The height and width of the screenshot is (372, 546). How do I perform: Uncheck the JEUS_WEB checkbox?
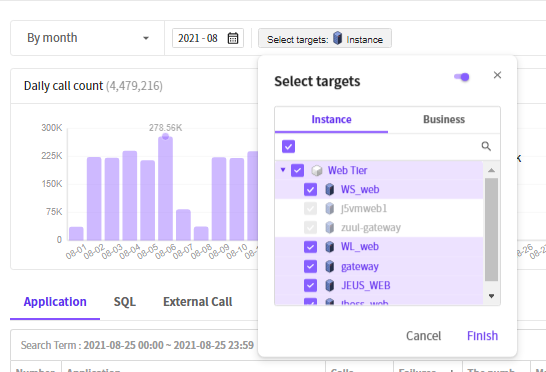pyautogui.click(x=310, y=286)
